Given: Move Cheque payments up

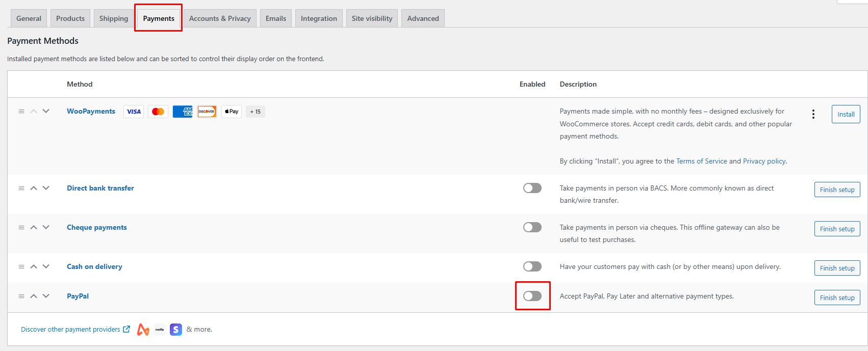Looking at the screenshot, I should click(34, 227).
